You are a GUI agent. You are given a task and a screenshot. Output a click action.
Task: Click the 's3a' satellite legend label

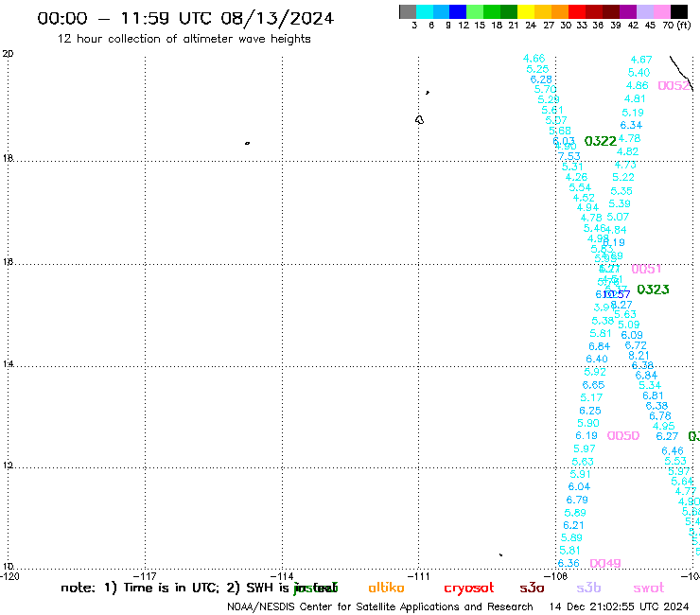[532, 589]
